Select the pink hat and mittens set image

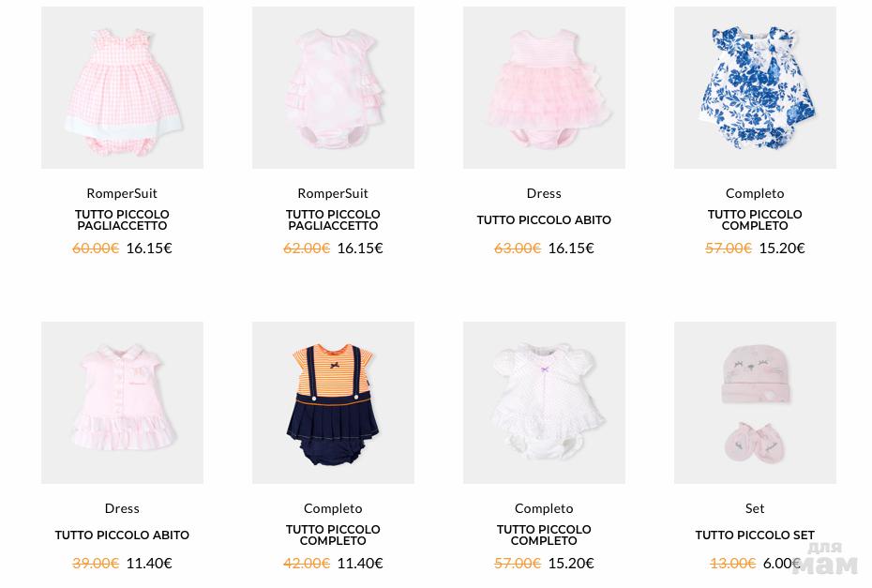coord(755,402)
